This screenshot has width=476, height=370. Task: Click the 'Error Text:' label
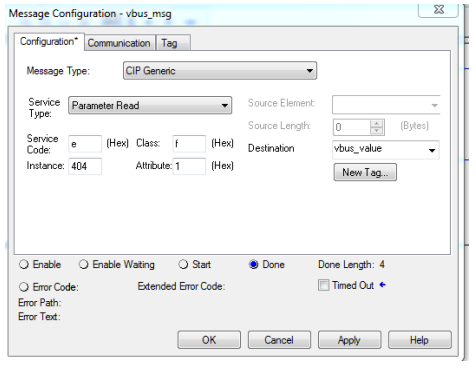click(39, 316)
